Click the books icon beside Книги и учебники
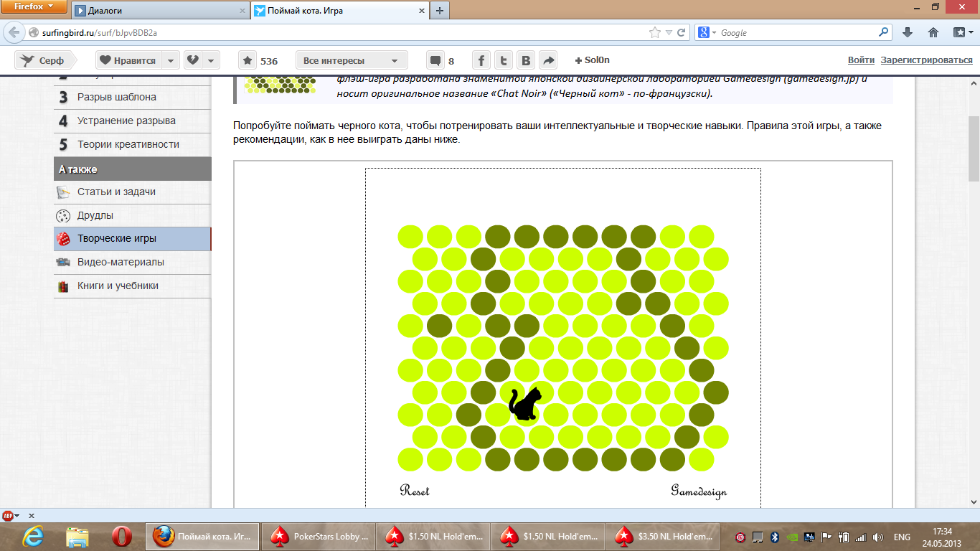Image resolution: width=980 pixels, height=551 pixels. pos(63,286)
